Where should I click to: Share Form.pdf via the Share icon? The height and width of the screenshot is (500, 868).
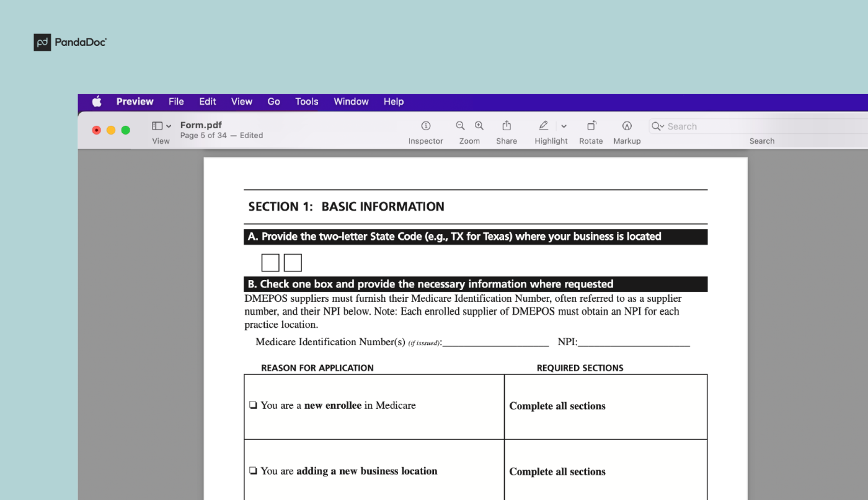coord(507,125)
